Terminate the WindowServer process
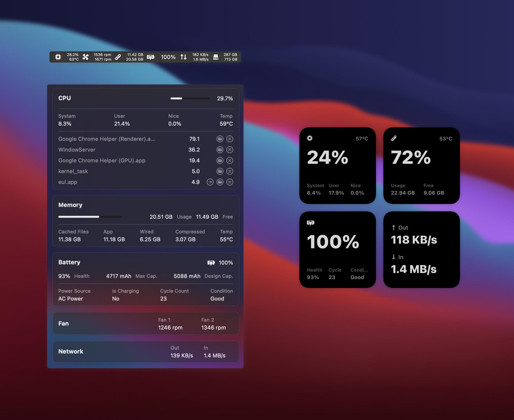The height and width of the screenshot is (420, 514). [x=230, y=150]
